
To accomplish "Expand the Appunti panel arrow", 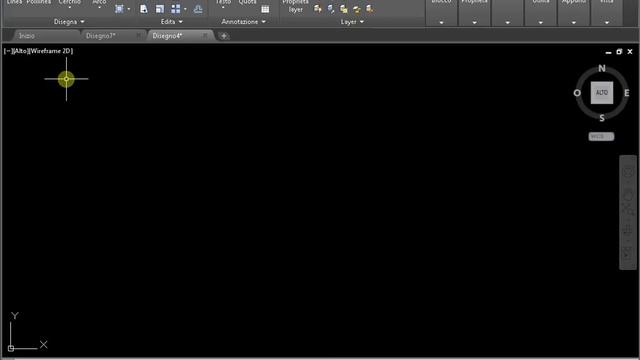I will tap(573, 22).
